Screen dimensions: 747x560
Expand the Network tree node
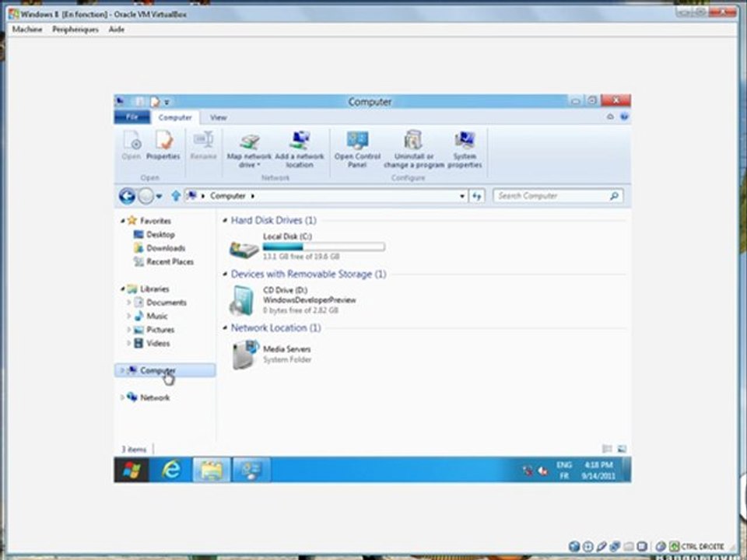pos(122,397)
